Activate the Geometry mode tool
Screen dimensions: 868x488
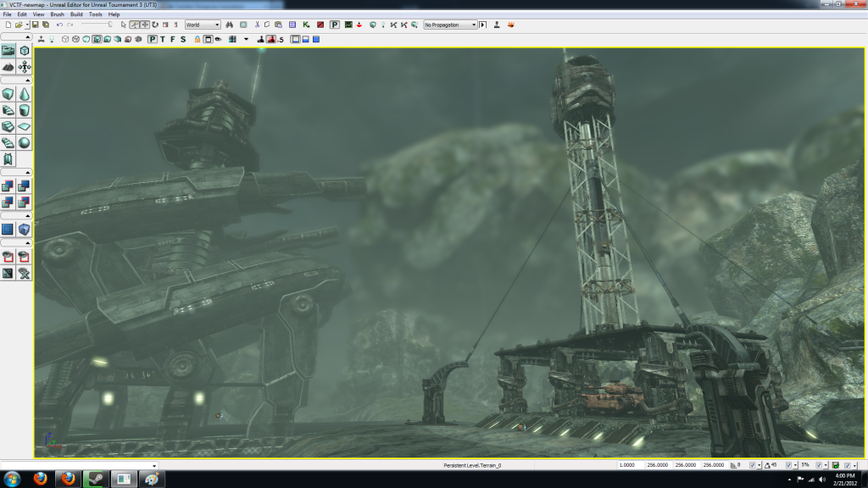(x=25, y=51)
